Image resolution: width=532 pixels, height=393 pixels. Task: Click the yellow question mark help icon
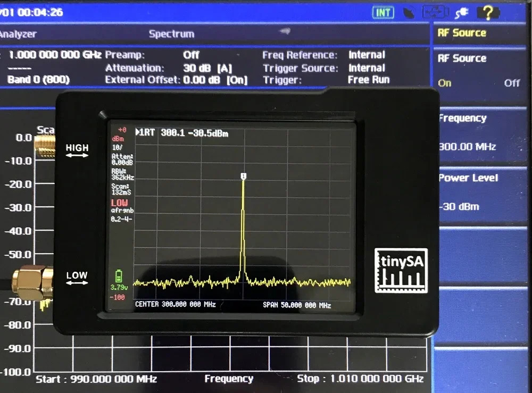tap(488, 12)
